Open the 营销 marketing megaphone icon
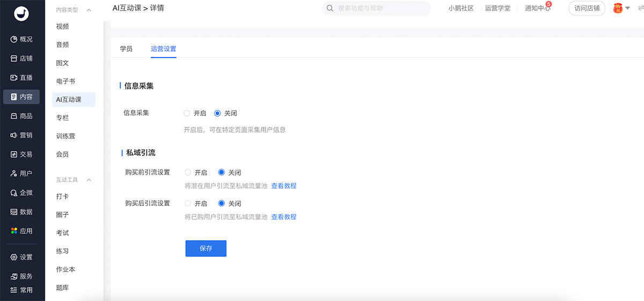 (14, 135)
